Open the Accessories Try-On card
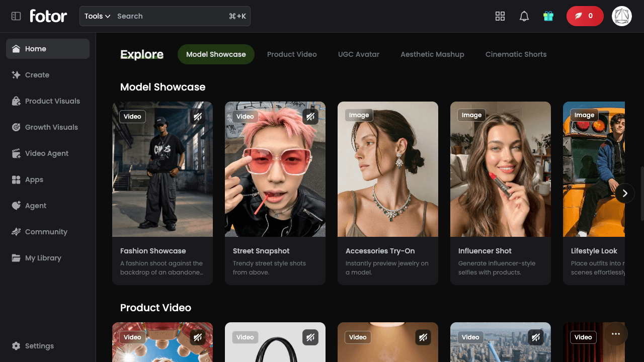 coord(388,193)
